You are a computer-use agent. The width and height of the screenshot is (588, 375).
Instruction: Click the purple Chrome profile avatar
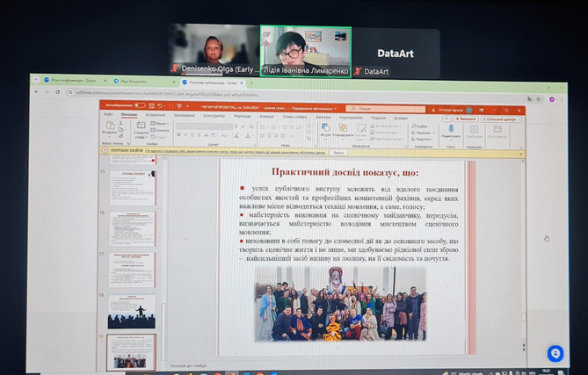[x=552, y=99]
